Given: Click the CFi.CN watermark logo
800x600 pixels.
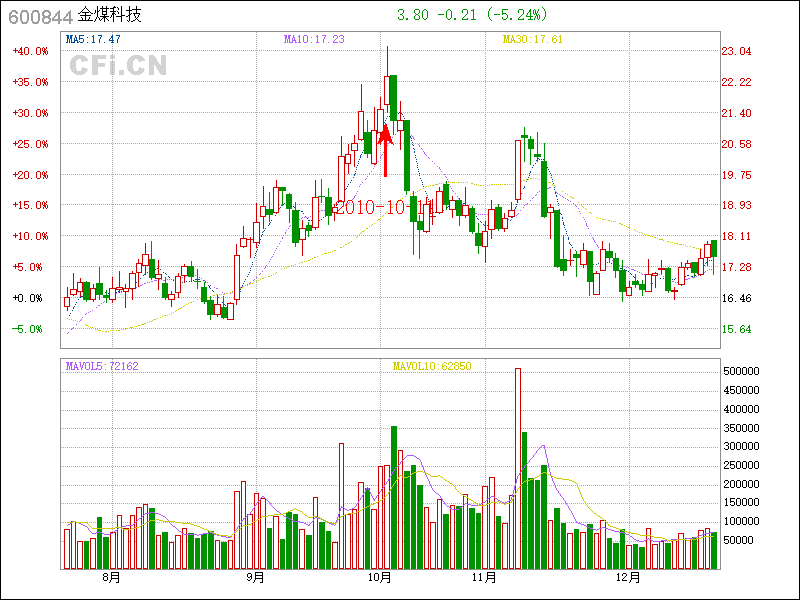Looking at the screenshot, I should [x=118, y=65].
